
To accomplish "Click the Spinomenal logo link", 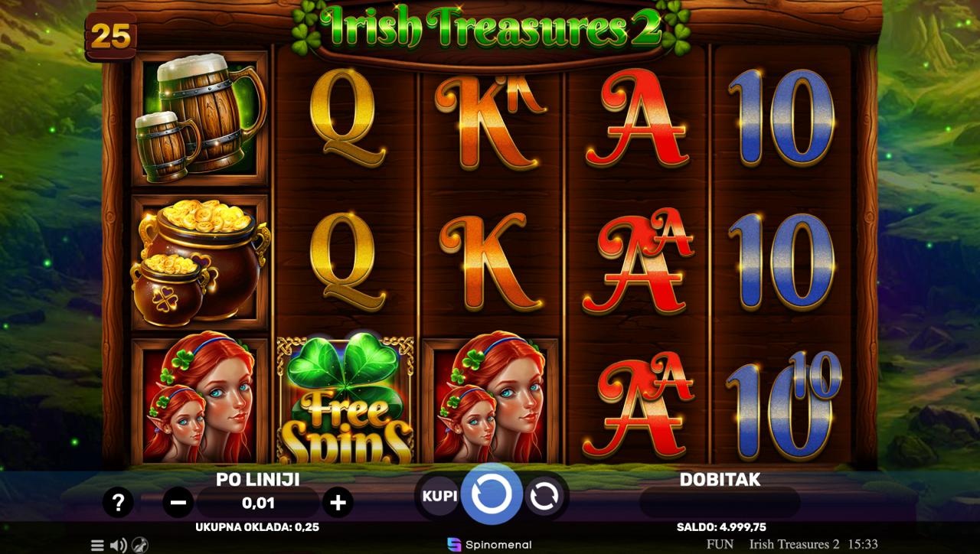I will tap(489, 545).
